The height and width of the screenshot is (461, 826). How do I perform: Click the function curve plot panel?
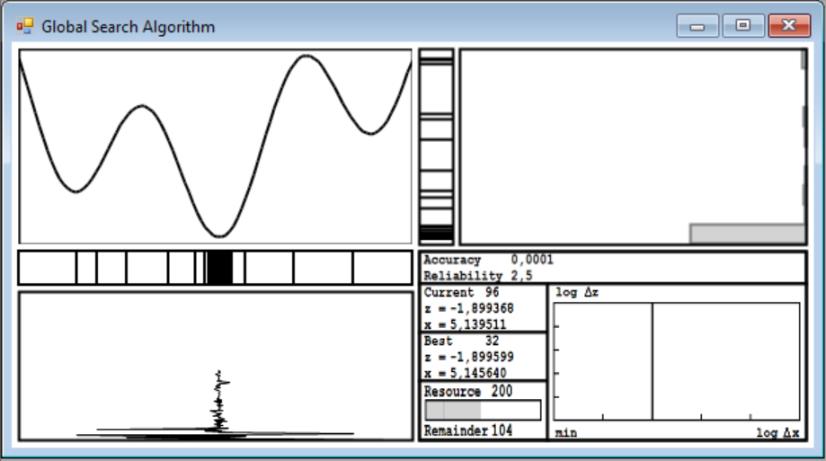pyautogui.click(x=215, y=146)
